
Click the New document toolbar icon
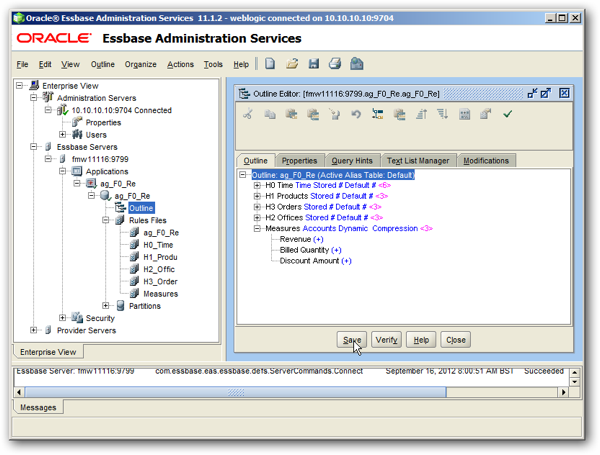(x=270, y=64)
